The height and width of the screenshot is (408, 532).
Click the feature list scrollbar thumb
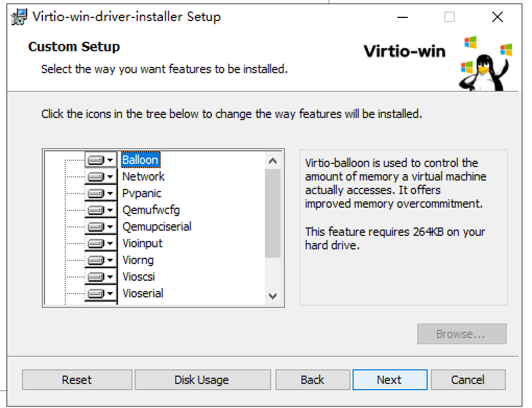pyautogui.click(x=272, y=213)
